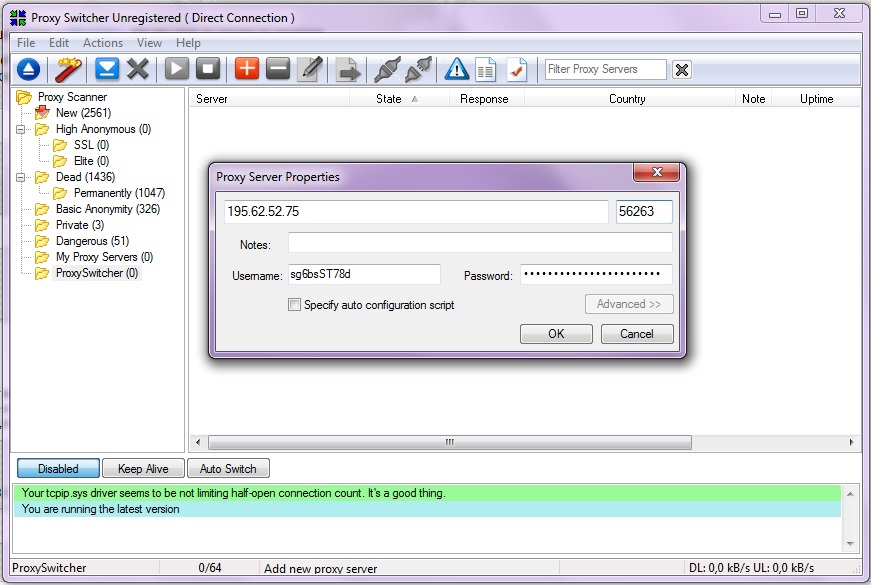Image resolution: width=871 pixels, height=585 pixels.
Task: Click the blue download proxy list icon
Action: [107, 69]
